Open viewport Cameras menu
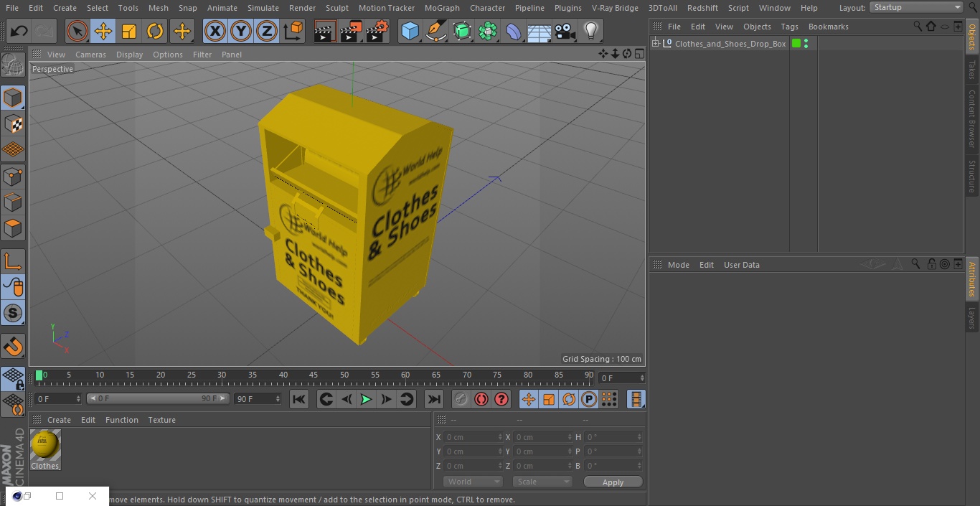 pos(90,55)
